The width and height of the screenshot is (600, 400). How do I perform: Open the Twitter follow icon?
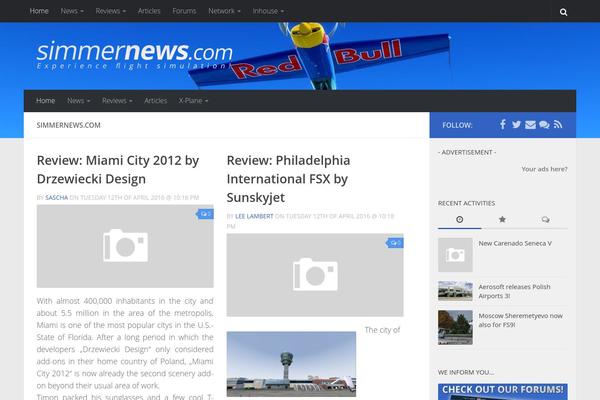point(516,124)
